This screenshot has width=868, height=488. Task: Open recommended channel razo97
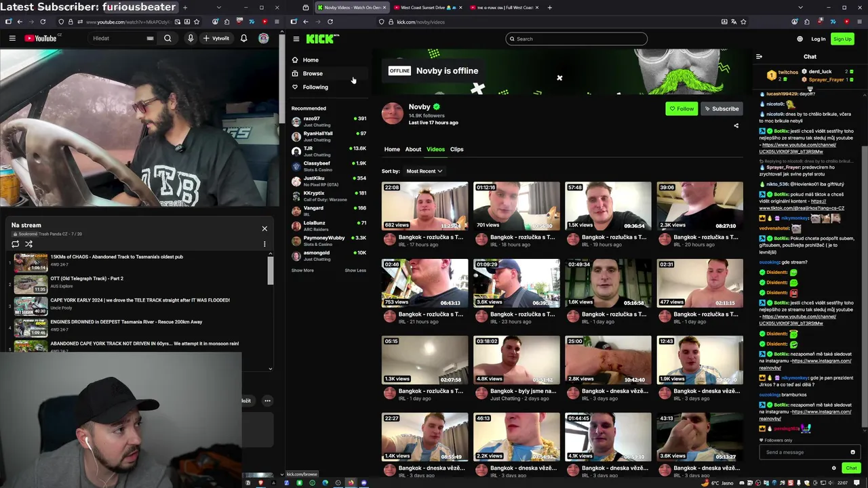tap(329, 121)
